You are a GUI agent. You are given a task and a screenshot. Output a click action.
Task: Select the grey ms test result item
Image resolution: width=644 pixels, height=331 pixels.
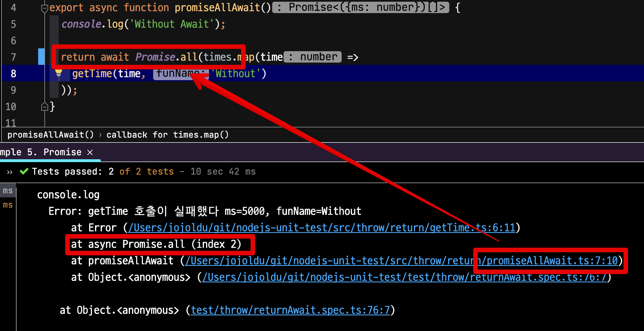[8, 191]
